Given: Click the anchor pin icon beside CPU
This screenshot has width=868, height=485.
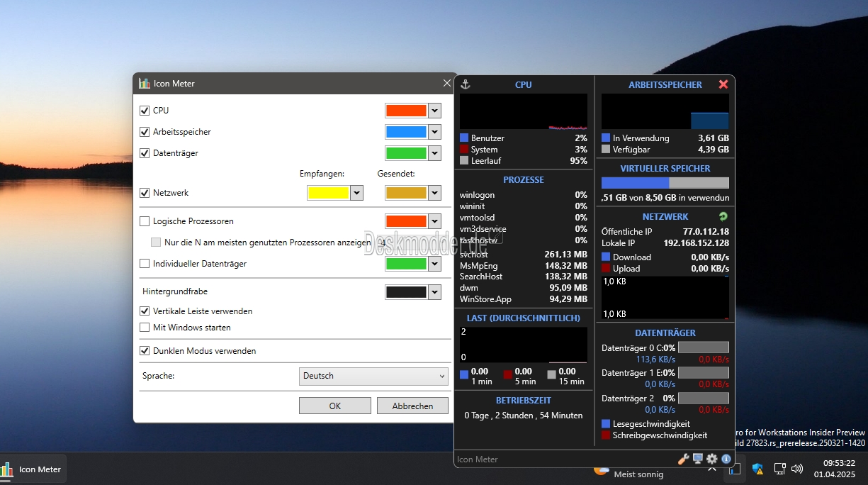Looking at the screenshot, I should (x=466, y=84).
